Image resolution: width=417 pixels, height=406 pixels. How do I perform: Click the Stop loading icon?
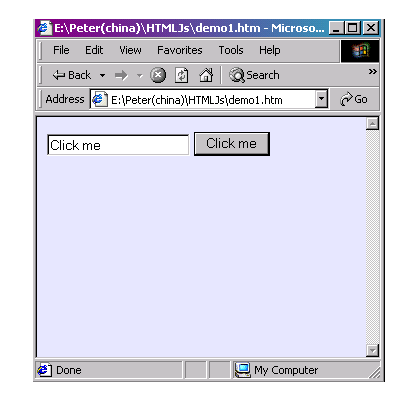pos(158,75)
